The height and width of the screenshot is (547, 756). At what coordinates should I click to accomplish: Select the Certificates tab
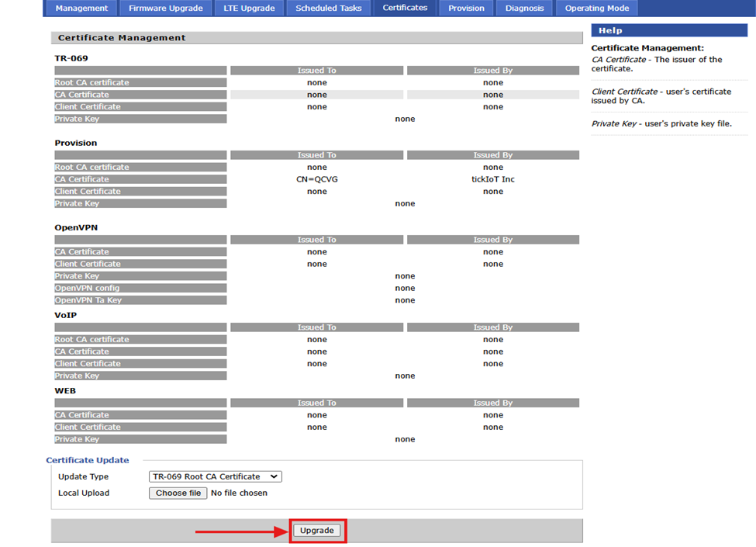click(x=405, y=8)
